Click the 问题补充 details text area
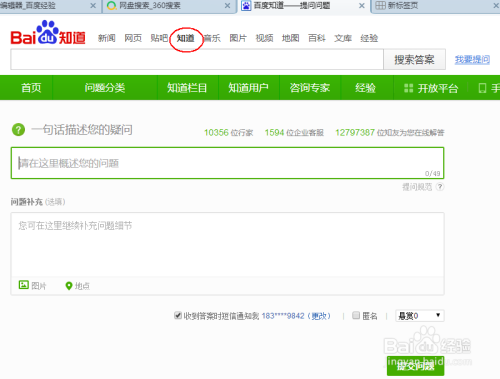Image resolution: width=500 pixels, height=379 pixels. click(227, 245)
